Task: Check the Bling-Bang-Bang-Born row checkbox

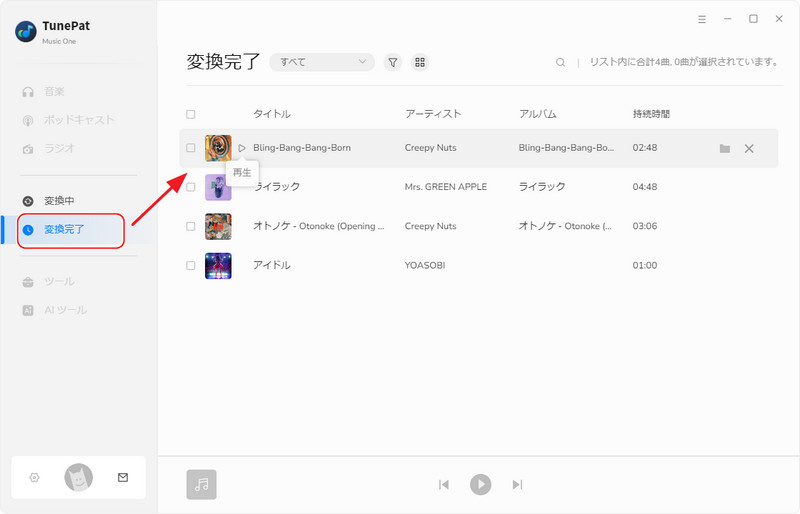Action: (191, 148)
